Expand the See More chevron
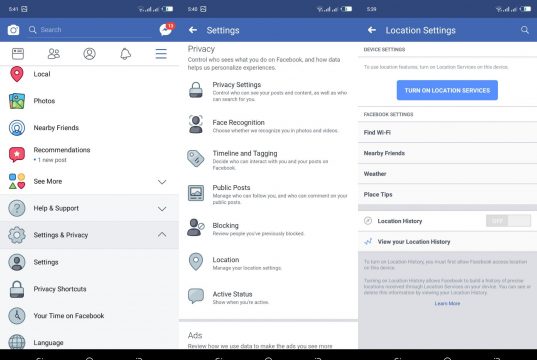The height and width of the screenshot is (360, 537). pos(162,182)
